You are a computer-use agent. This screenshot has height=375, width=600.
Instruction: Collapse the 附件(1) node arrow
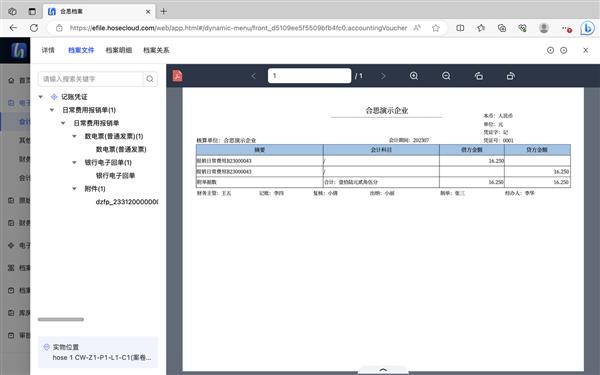74,188
